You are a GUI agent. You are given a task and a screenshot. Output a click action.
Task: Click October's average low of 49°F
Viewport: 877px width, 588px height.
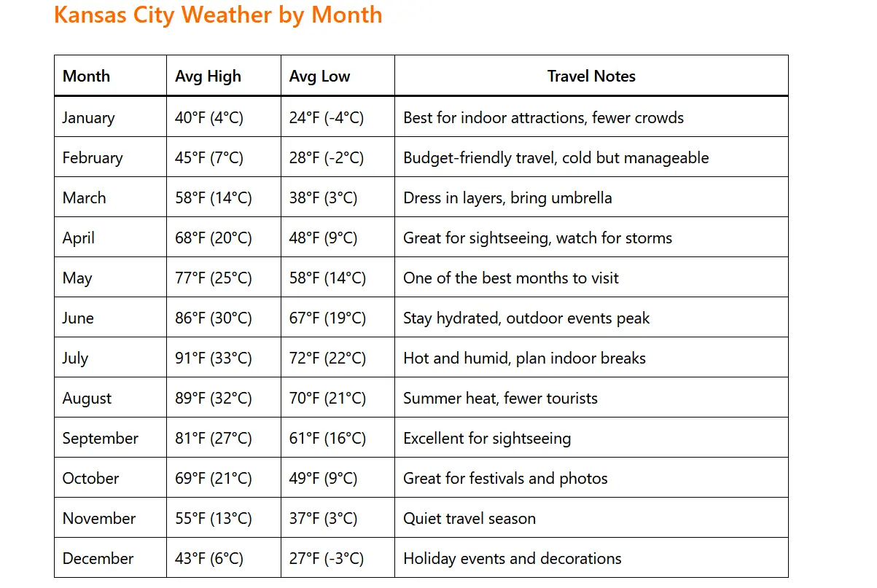tap(323, 479)
